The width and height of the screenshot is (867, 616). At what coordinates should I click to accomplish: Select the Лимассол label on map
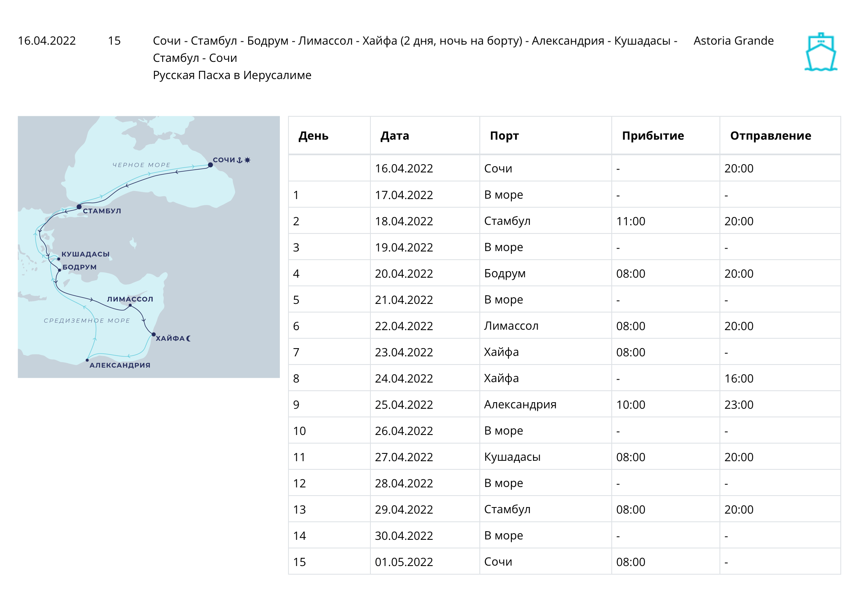pyautogui.click(x=130, y=299)
